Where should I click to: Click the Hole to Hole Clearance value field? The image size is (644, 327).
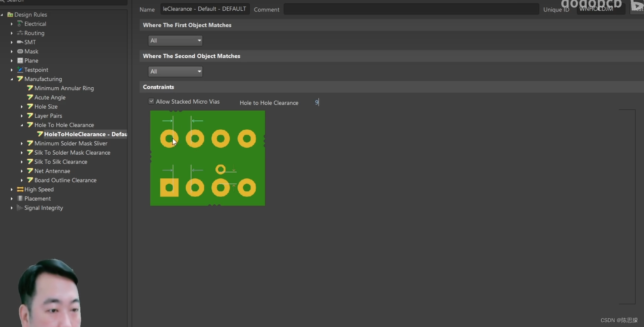317,102
